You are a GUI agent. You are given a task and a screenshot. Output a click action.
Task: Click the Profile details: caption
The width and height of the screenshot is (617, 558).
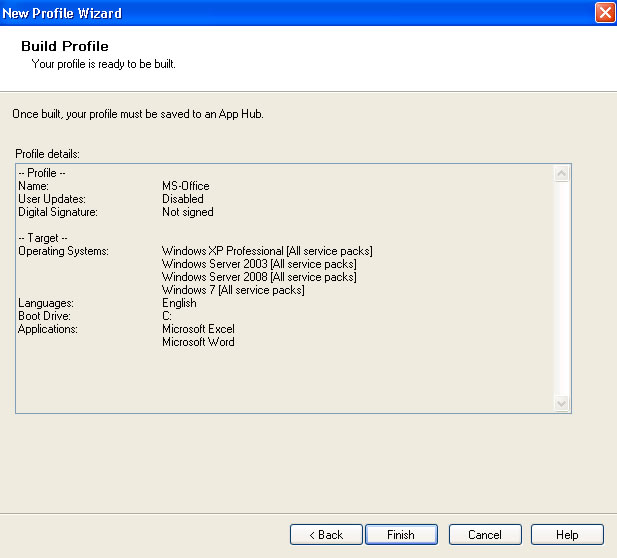pos(47,154)
